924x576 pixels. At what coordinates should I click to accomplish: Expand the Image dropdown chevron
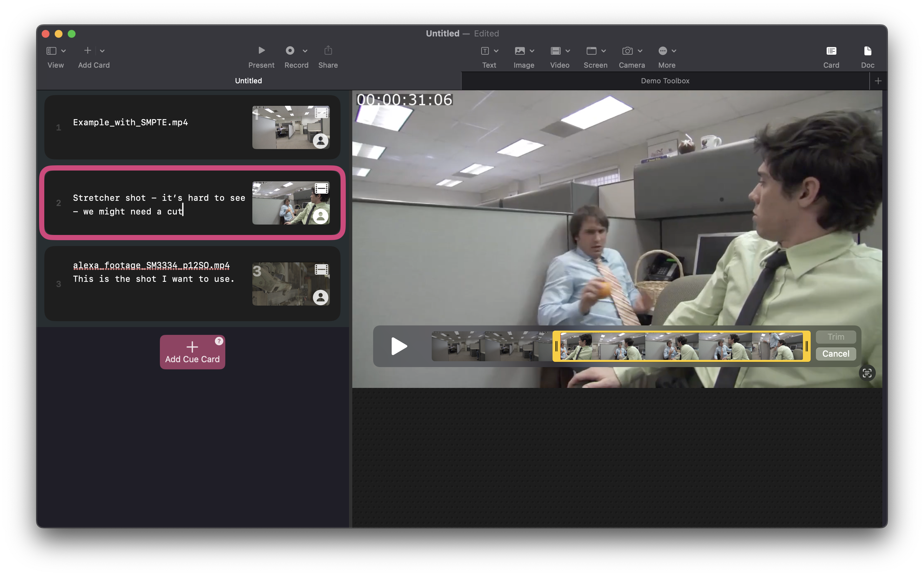(532, 51)
